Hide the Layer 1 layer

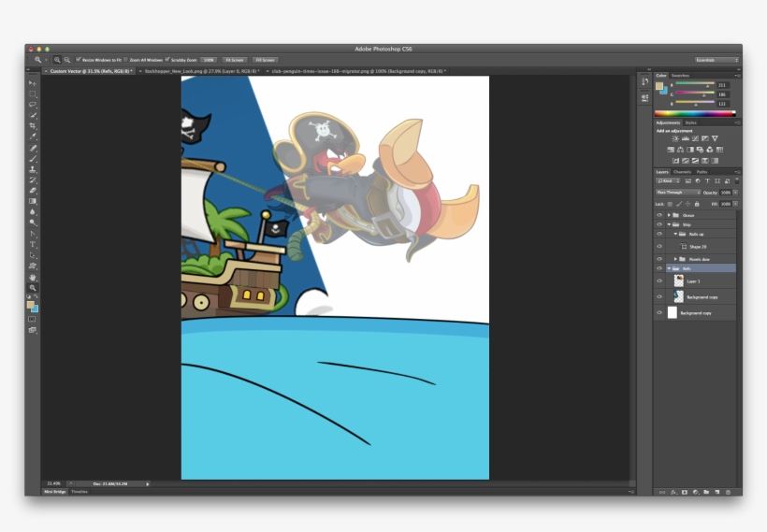click(x=659, y=280)
